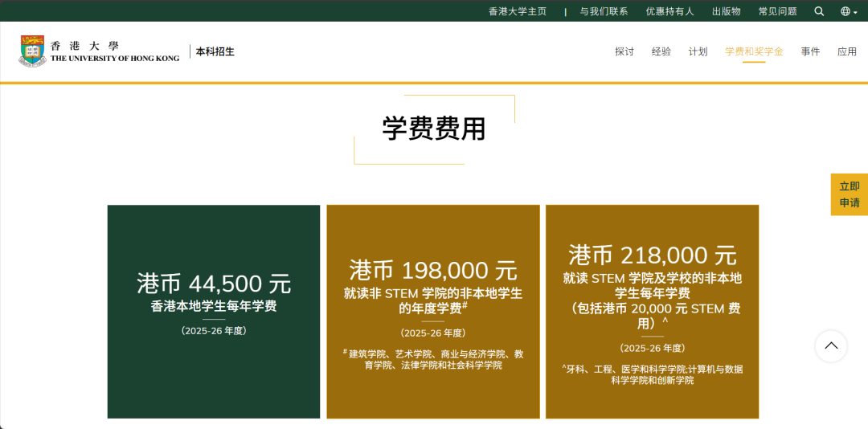Select 应用 in main navigation
The height and width of the screenshot is (429, 868).
click(847, 51)
